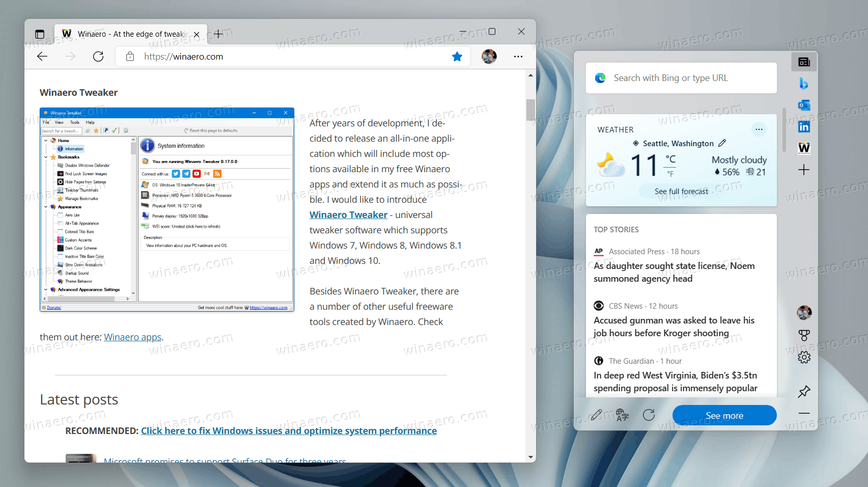
Task: Open Outlook from the sidebar
Action: [x=804, y=105]
